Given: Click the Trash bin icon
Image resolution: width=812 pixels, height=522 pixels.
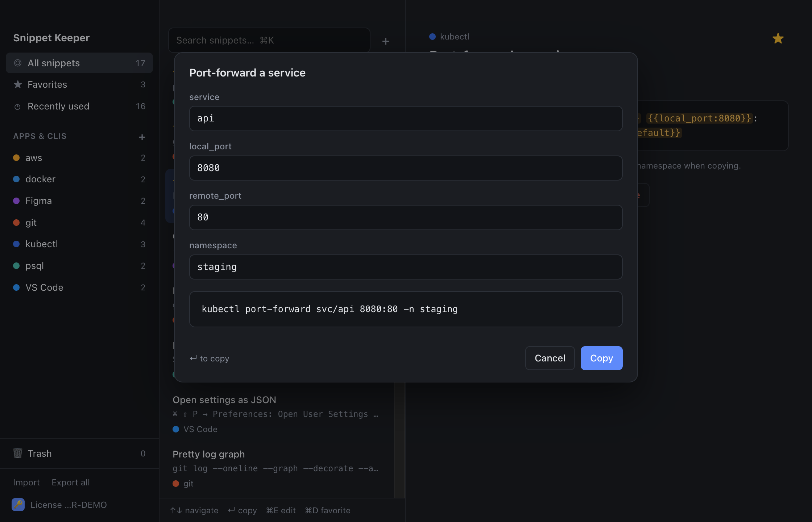Looking at the screenshot, I should tap(18, 453).
